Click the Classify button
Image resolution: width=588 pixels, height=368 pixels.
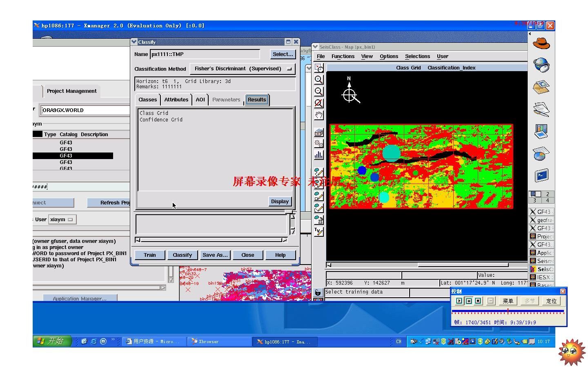[x=183, y=255]
